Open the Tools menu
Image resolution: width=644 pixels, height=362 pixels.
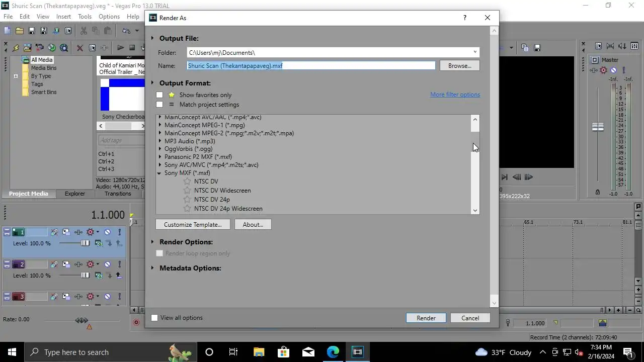click(85, 17)
